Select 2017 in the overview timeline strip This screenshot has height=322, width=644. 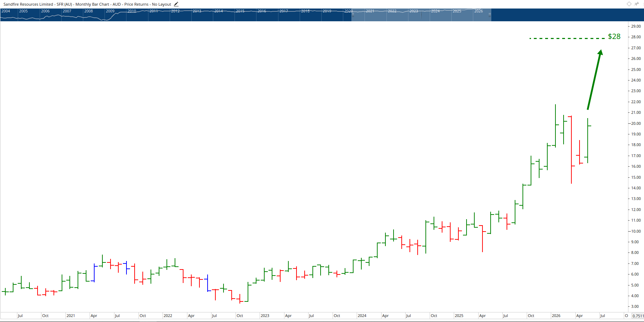point(284,11)
